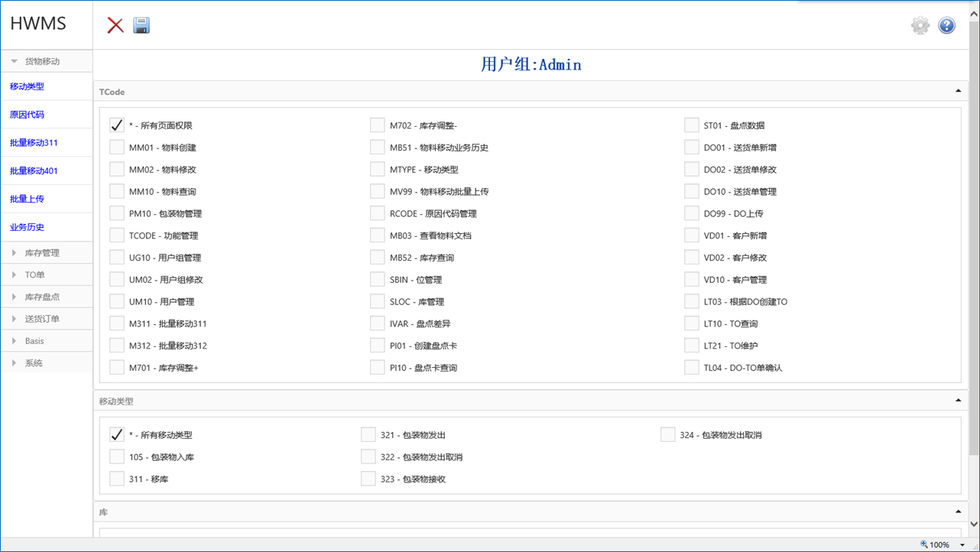Expand the Basis sidebar group
This screenshot has width=980, height=552.
pos(34,341)
